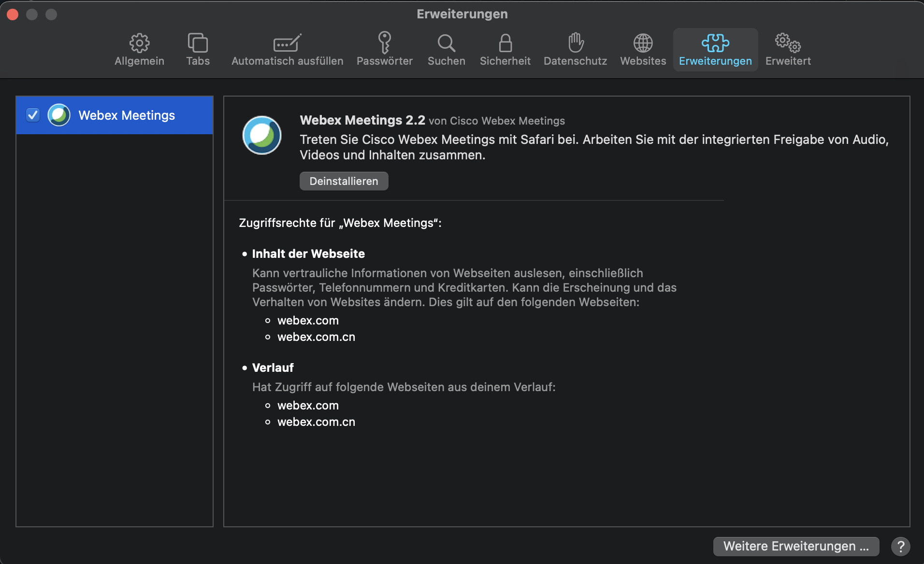The height and width of the screenshot is (564, 924).
Task: Open Weitere Erweitungen store button
Action: (x=796, y=546)
